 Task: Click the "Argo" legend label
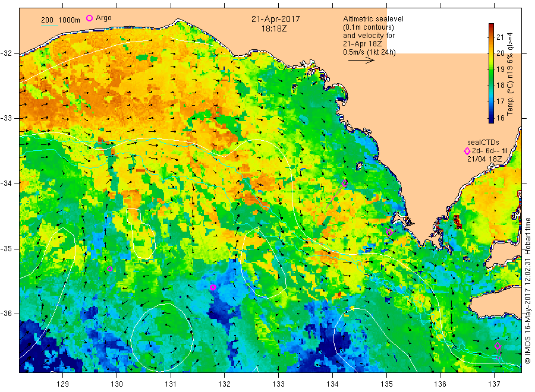click(103, 18)
